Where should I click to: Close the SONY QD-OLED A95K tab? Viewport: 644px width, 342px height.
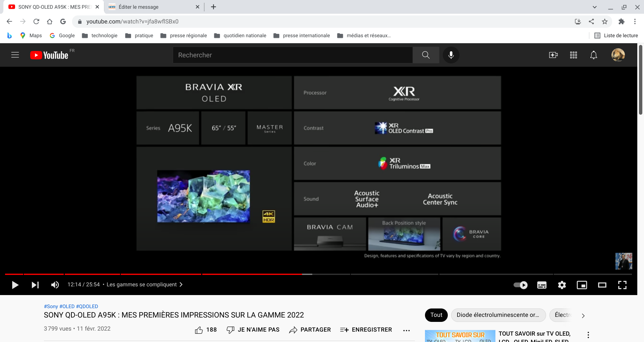point(97,7)
